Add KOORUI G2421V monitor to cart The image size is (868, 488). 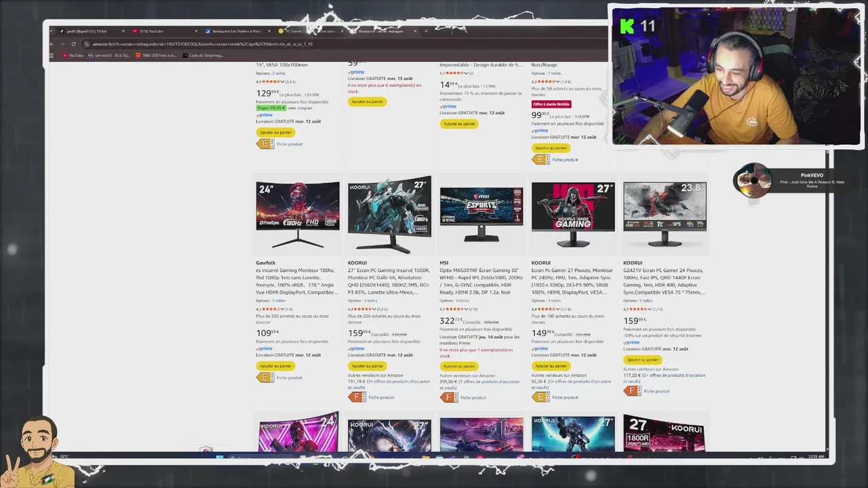643,360
